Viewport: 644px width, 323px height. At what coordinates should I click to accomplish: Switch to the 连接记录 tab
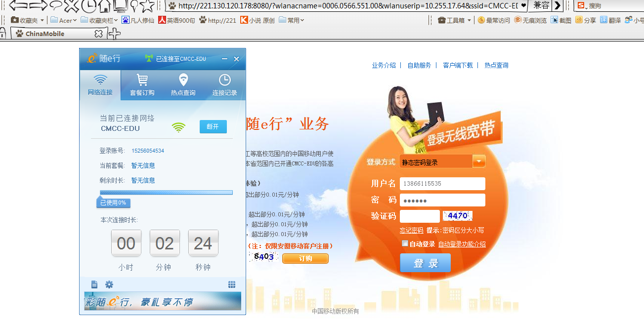224,85
